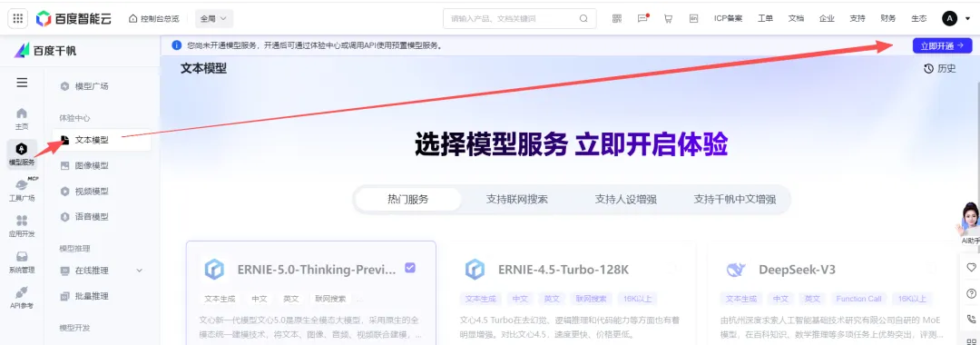Viewport: 980px width, 345px height.
Task: Open 历史 history button
Action: (940, 69)
